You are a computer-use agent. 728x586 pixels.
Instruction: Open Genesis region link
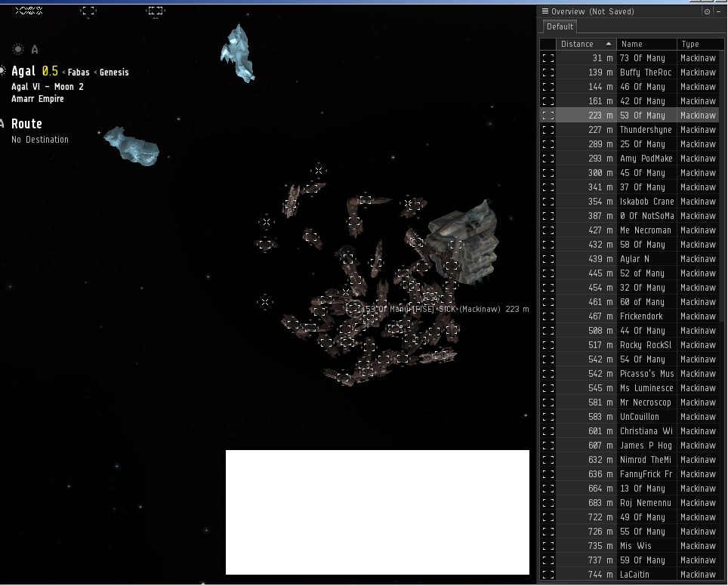tap(114, 72)
